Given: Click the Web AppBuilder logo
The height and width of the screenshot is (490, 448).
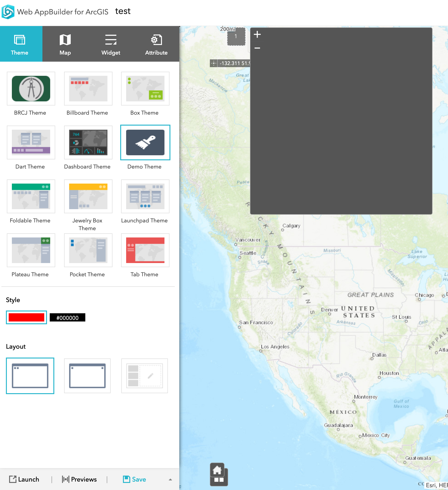Looking at the screenshot, I should (x=8, y=12).
